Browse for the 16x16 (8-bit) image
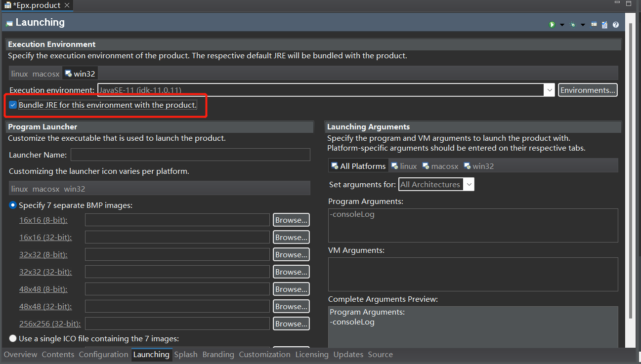The height and width of the screenshot is (364, 641). pyautogui.click(x=291, y=220)
